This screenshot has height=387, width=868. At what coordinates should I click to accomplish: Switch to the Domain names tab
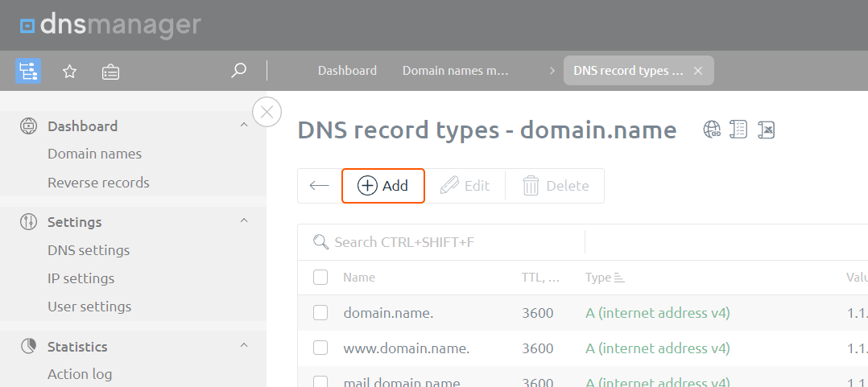456,71
